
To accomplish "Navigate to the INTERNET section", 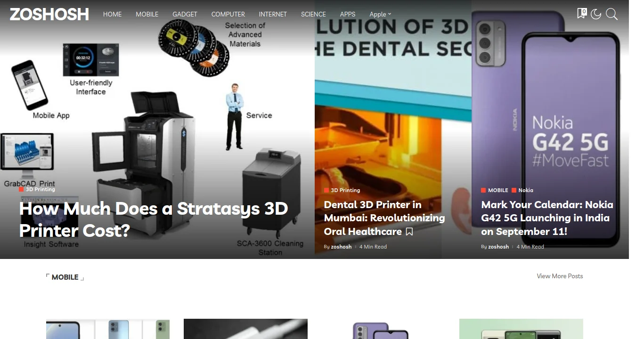I will (x=273, y=14).
